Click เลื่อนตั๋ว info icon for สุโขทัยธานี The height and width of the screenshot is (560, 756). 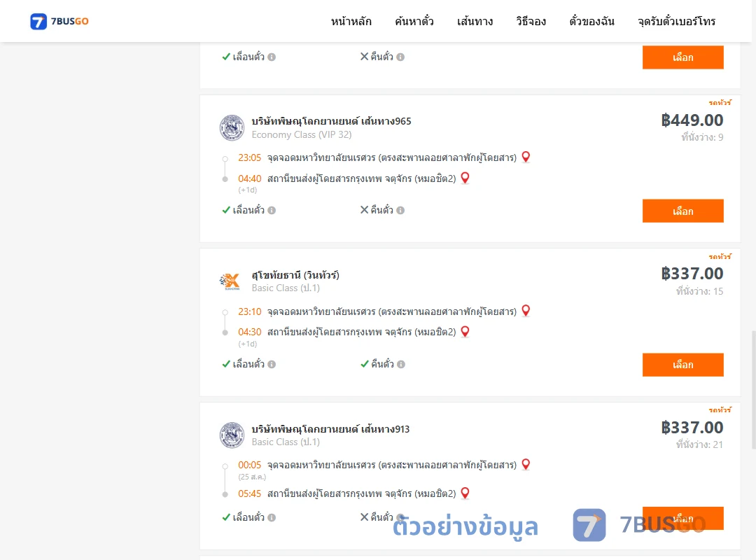coord(272,364)
